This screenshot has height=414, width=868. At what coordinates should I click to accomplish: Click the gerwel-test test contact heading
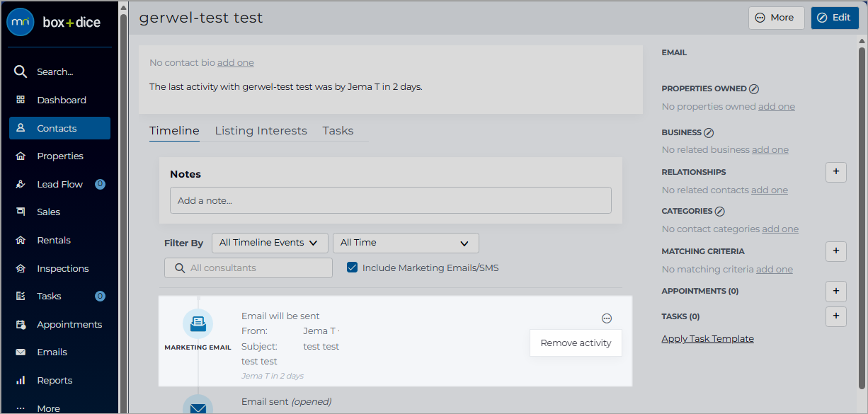pos(201,18)
